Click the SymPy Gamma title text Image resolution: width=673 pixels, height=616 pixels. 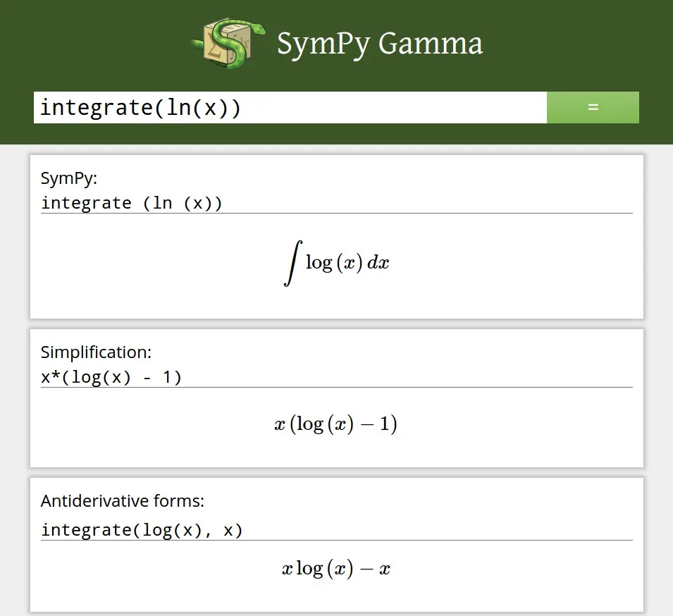[379, 44]
